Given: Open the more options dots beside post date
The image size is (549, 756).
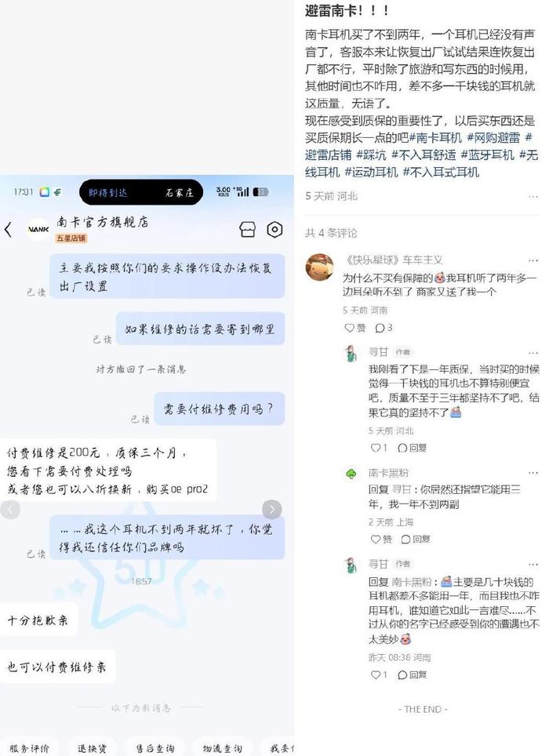Looking at the screenshot, I should 533,197.
